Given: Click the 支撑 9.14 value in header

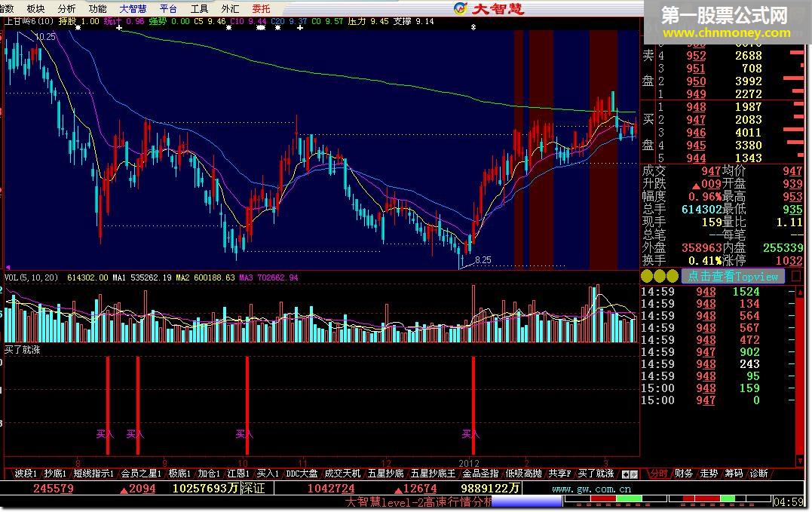Looking at the screenshot, I should pyautogui.click(x=413, y=21).
